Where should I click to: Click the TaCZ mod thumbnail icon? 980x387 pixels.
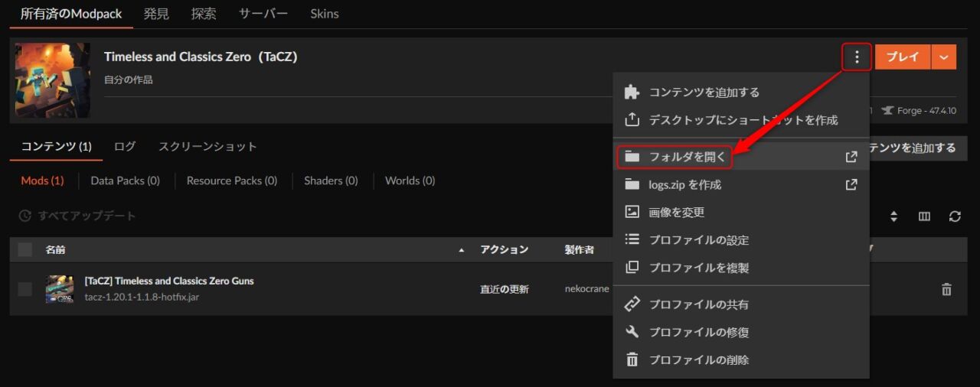coord(60,289)
